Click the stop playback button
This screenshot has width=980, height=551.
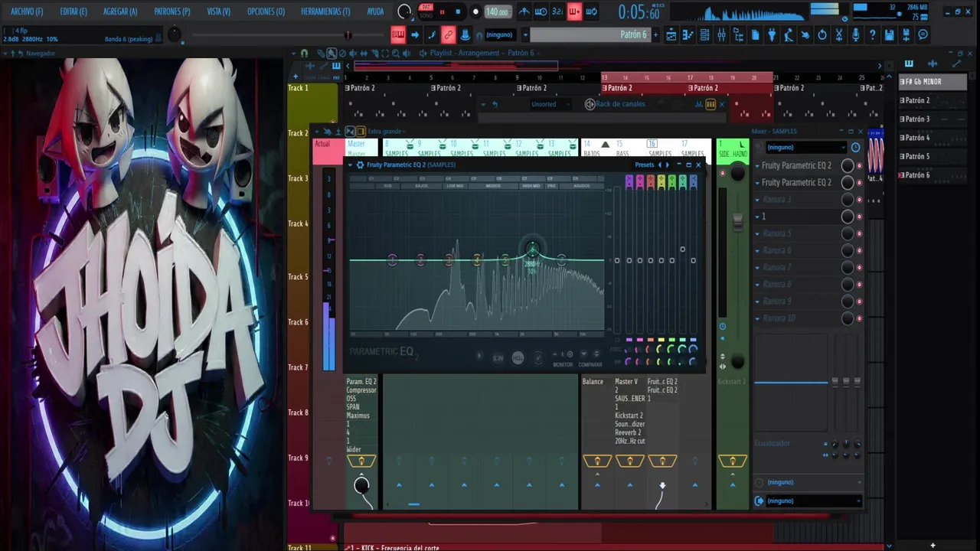click(458, 11)
